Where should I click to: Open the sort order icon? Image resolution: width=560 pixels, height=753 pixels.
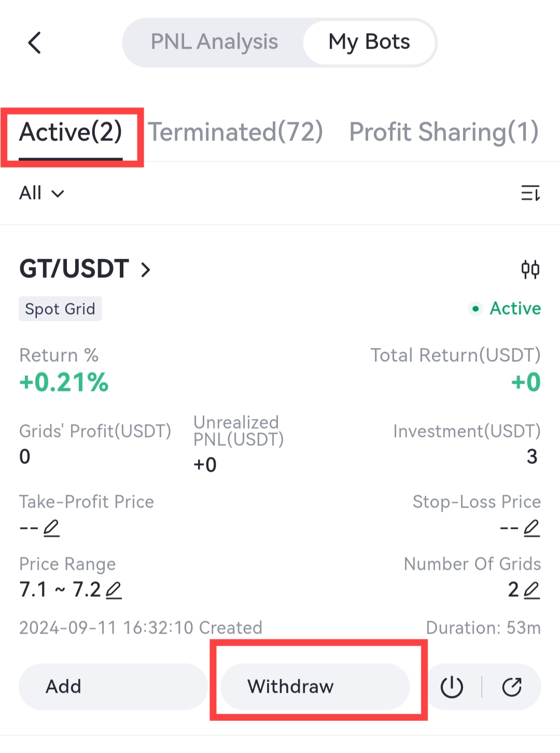(530, 193)
